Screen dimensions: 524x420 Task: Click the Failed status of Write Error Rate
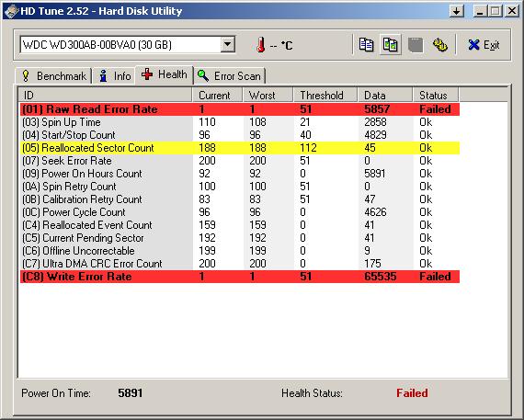[435, 277]
